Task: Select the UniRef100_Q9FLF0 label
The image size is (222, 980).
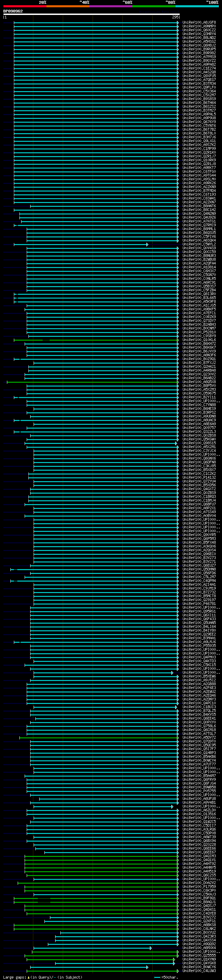Action: (199, 88)
